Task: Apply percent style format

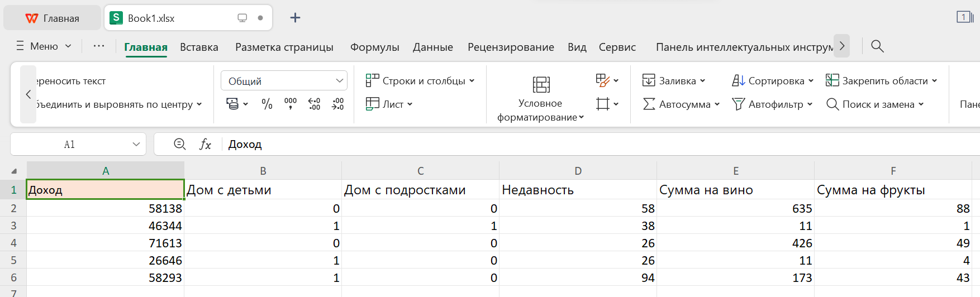Action: coord(267,104)
